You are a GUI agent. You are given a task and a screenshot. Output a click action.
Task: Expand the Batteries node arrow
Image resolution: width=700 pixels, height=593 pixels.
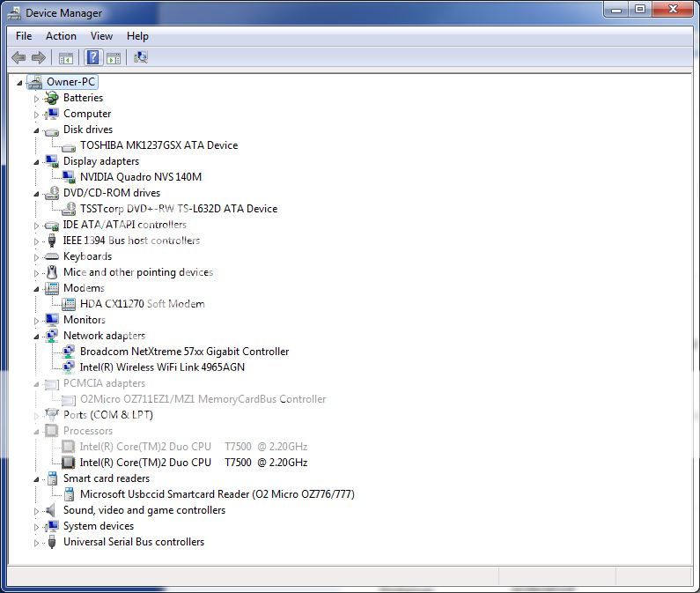tap(36, 99)
